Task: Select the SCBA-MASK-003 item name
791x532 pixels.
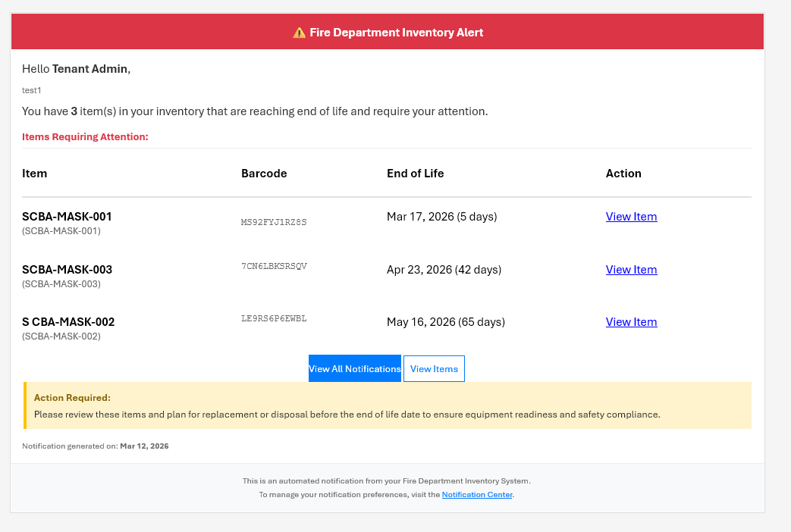Action: (67, 269)
